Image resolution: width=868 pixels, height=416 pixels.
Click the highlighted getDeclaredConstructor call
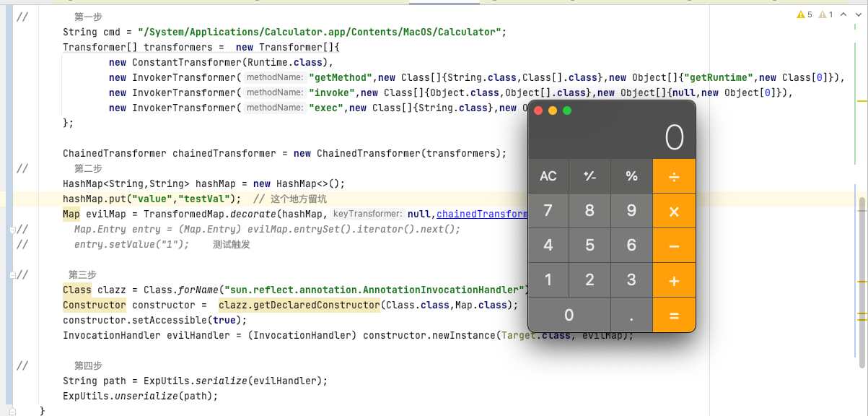click(x=299, y=305)
